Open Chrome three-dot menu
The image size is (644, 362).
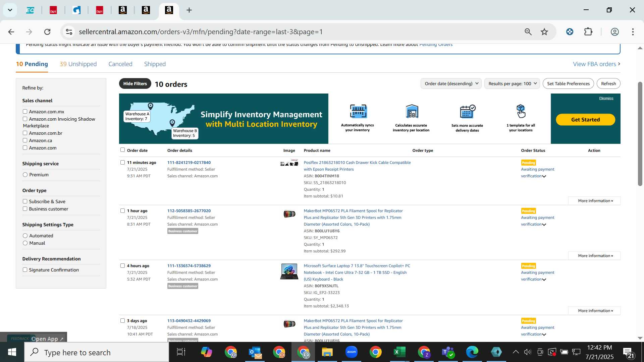[x=633, y=32]
